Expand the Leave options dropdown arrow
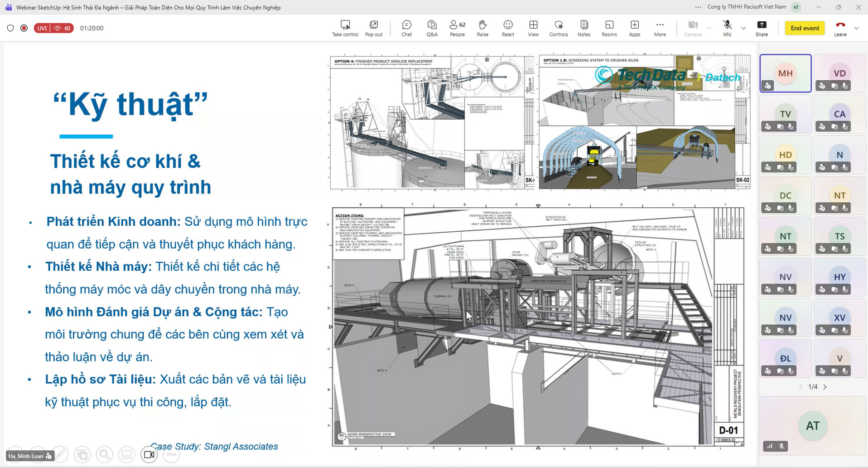The height and width of the screenshot is (468, 868). (857, 28)
